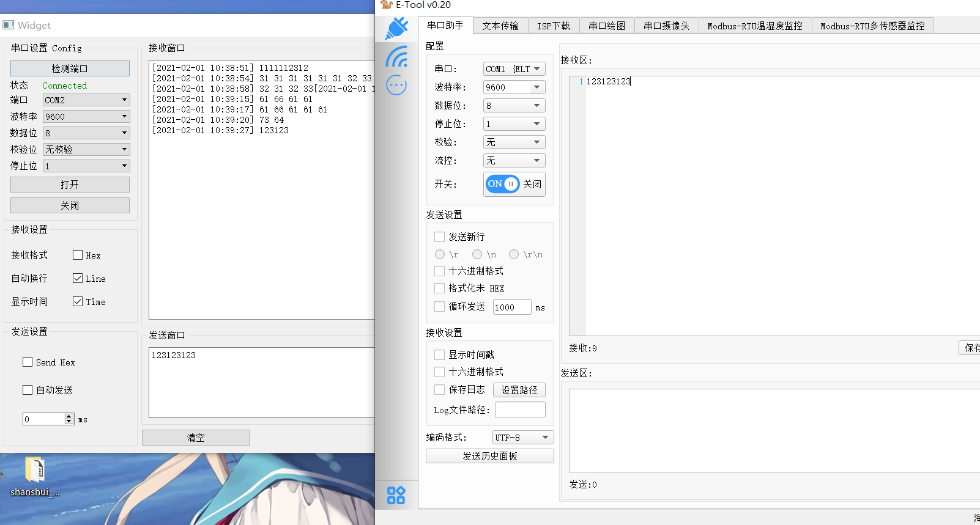Enable the 显示时间戳 checkbox
980x525 pixels.
coord(439,354)
